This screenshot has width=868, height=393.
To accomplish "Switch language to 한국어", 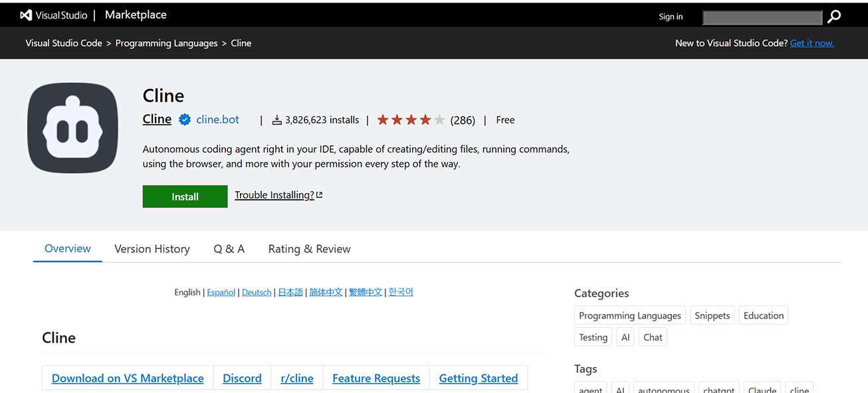I will click(401, 292).
